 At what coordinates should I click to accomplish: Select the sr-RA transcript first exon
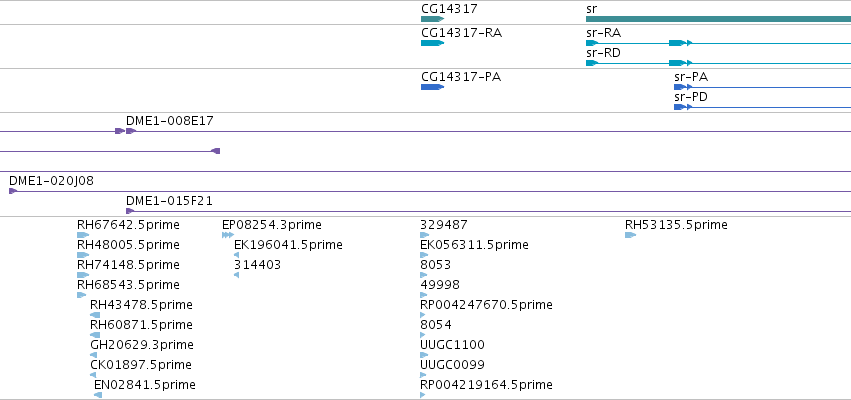coord(592,43)
